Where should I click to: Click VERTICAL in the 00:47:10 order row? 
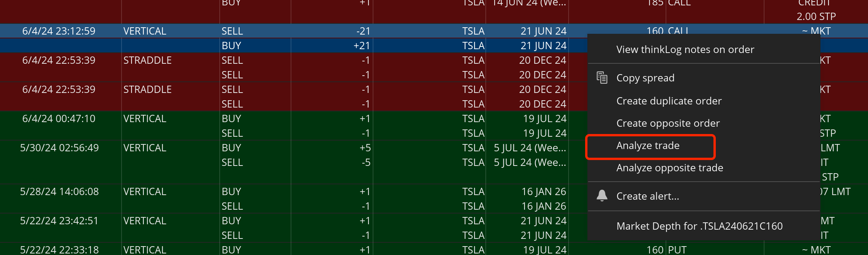(x=145, y=119)
